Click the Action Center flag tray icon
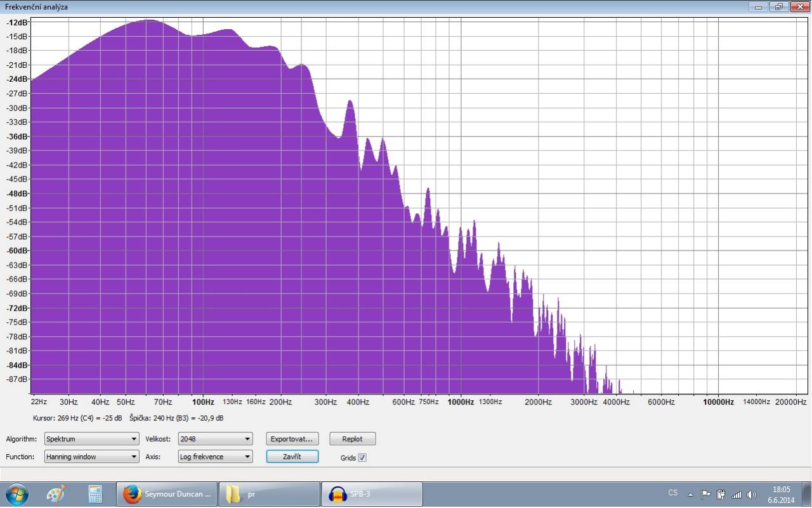The height and width of the screenshot is (508, 812). click(705, 494)
